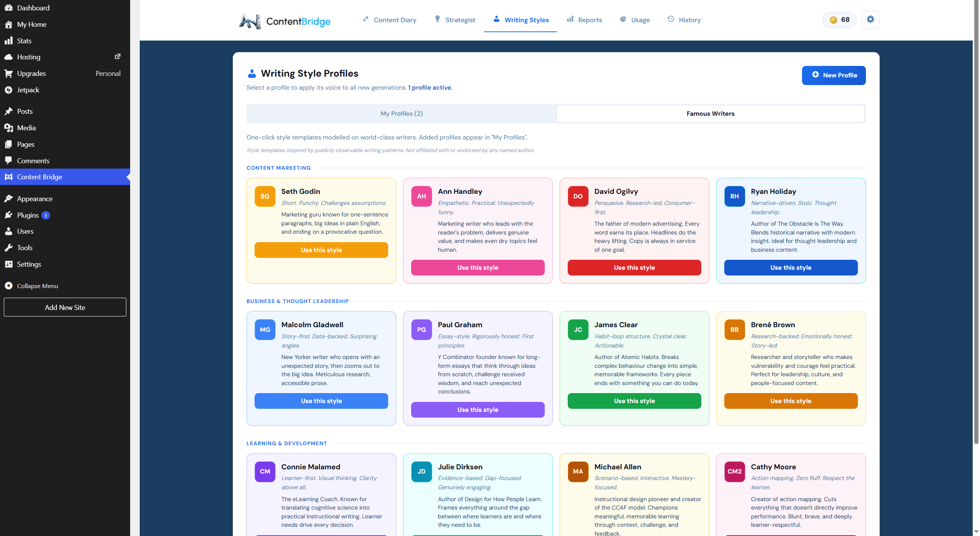This screenshot has height=536, width=980.
Task: Select the SG avatar on Seth Godin card
Action: pos(265,197)
